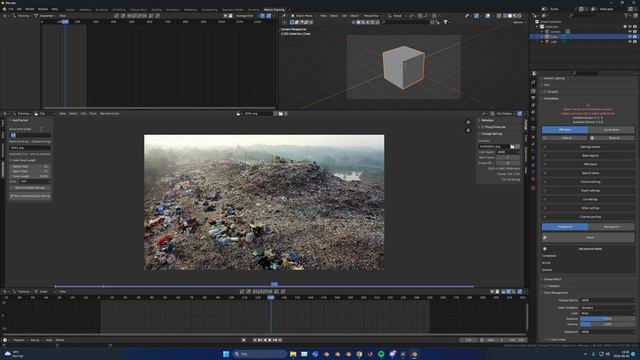
Task: Expand the Channel packing section
Action: click(588, 217)
